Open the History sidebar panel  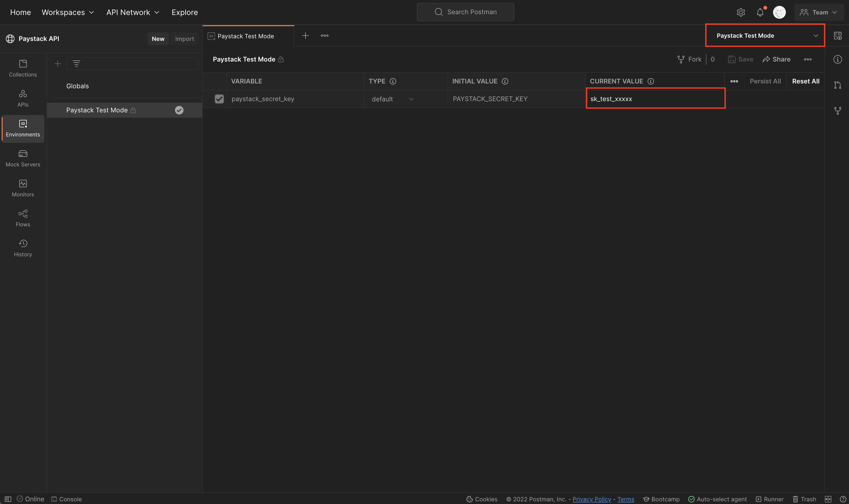pyautogui.click(x=23, y=248)
